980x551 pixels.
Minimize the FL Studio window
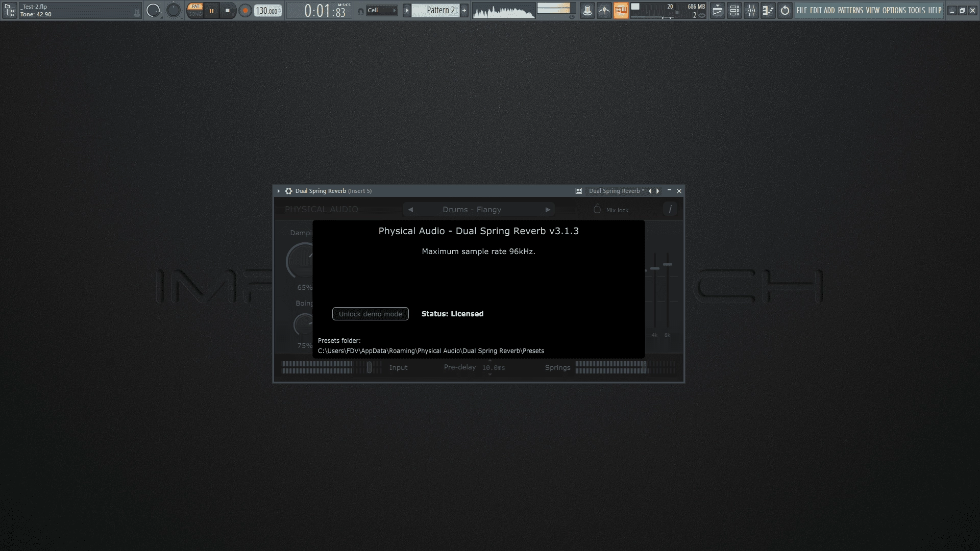click(x=952, y=11)
